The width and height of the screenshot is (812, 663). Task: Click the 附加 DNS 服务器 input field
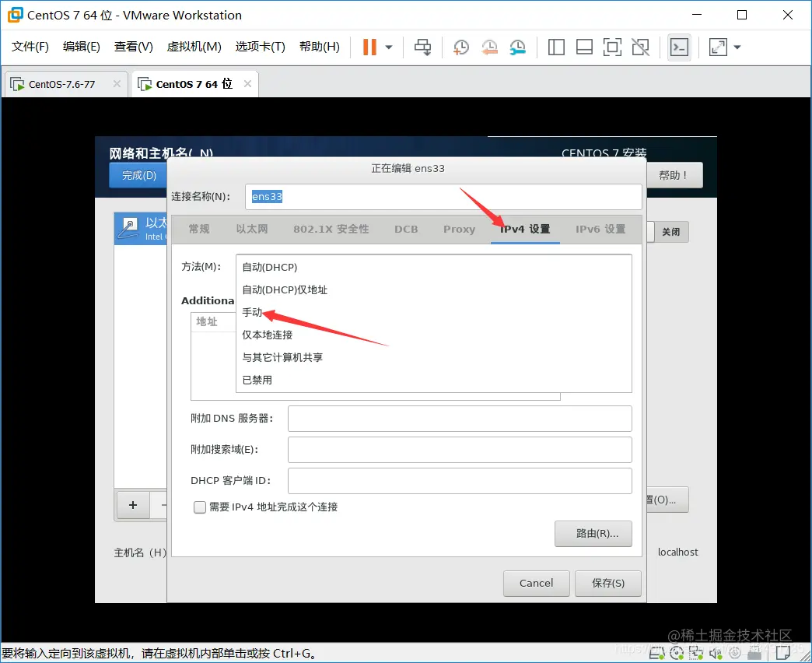[x=460, y=419]
